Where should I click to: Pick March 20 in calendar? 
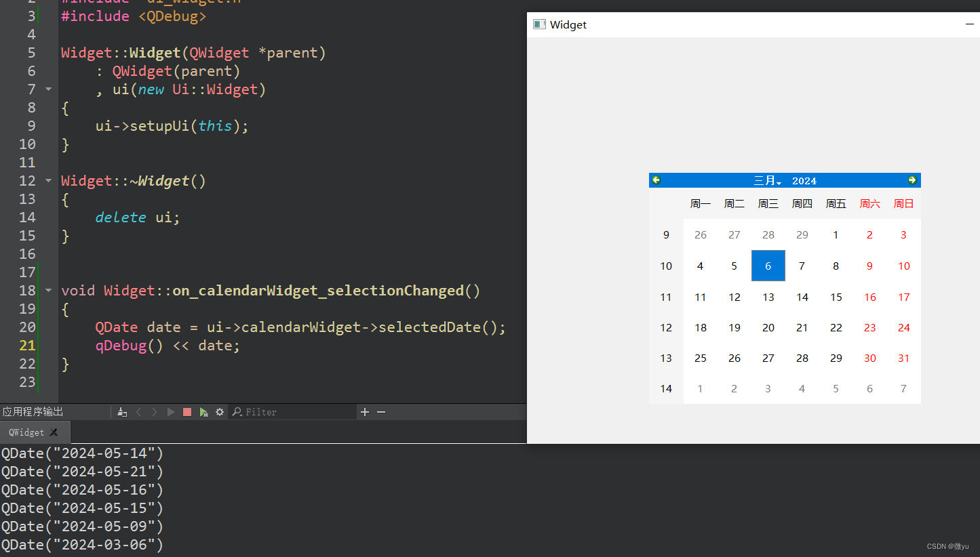tap(768, 327)
